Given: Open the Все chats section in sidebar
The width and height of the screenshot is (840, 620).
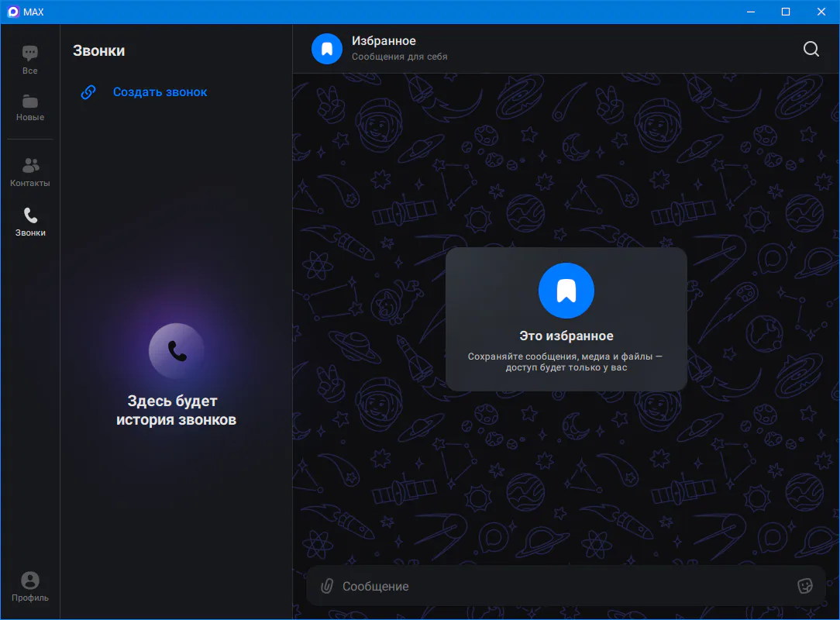Looking at the screenshot, I should tap(30, 59).
